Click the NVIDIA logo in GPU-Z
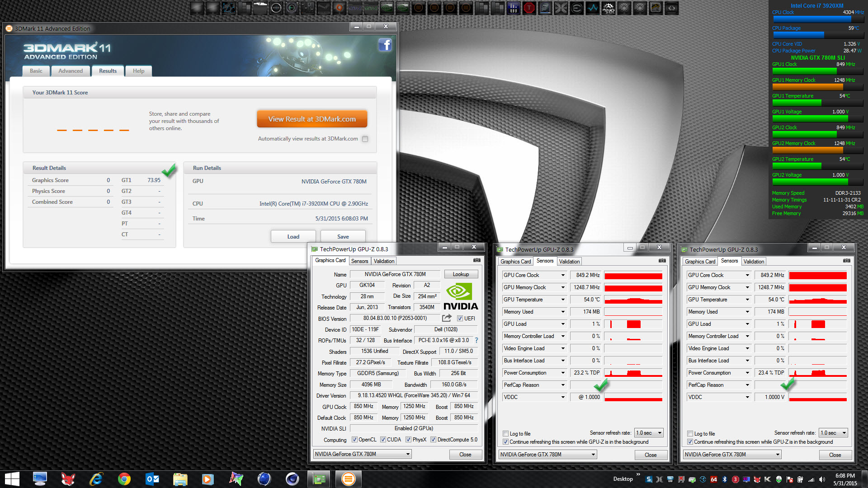Screen dimensions: 868x488 460,296
